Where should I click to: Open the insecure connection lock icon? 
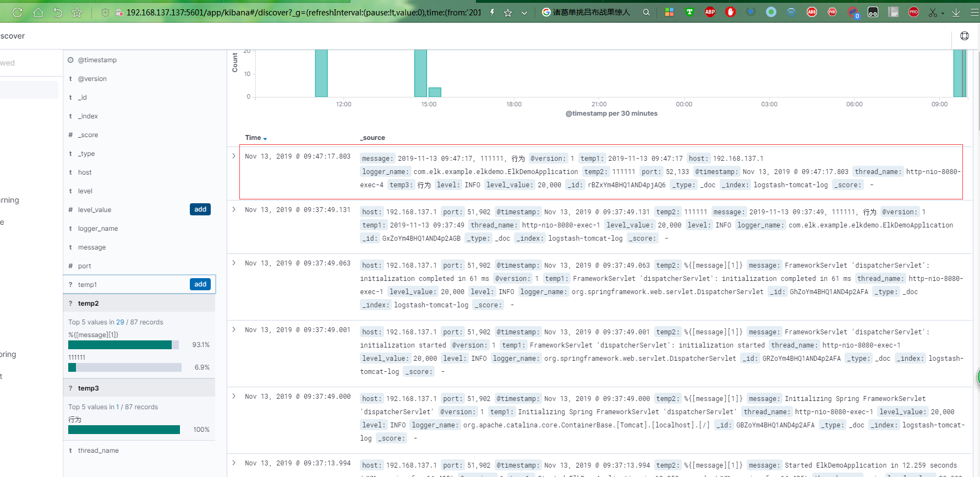[x=119, y=12]
